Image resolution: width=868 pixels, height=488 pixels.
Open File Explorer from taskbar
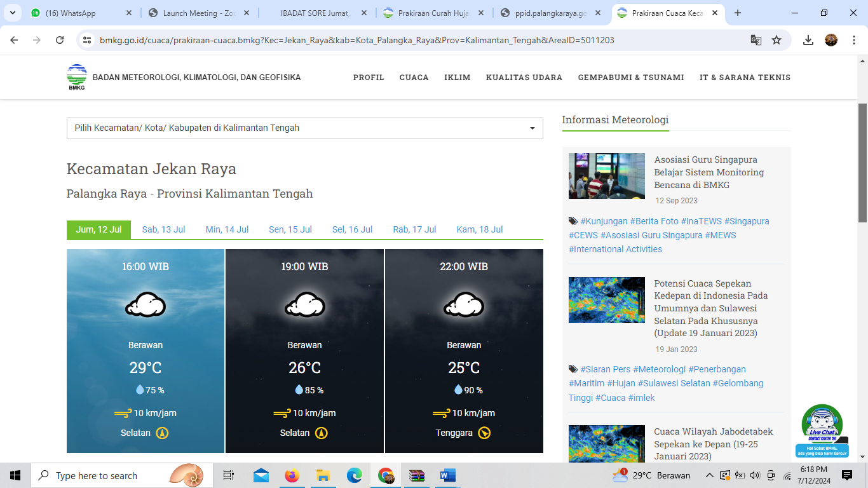coord(323,475)
